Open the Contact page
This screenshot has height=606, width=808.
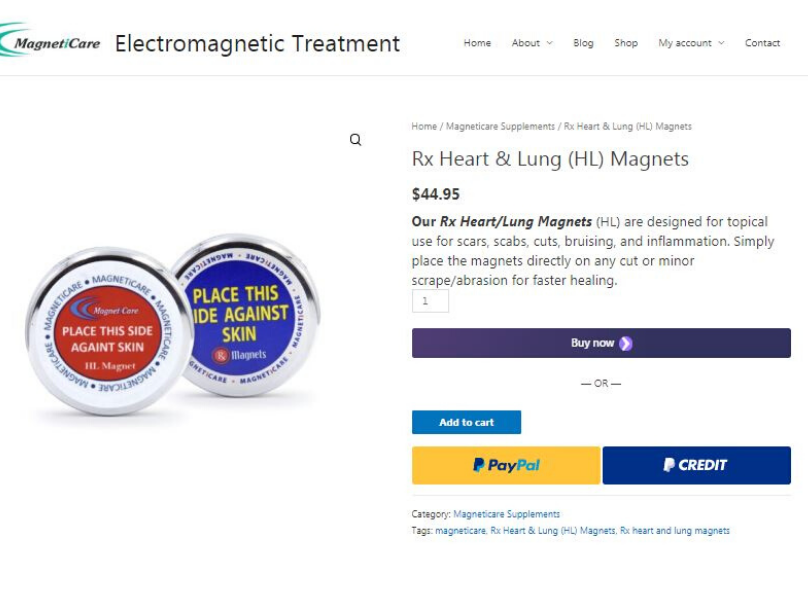(x=762, y=43)
